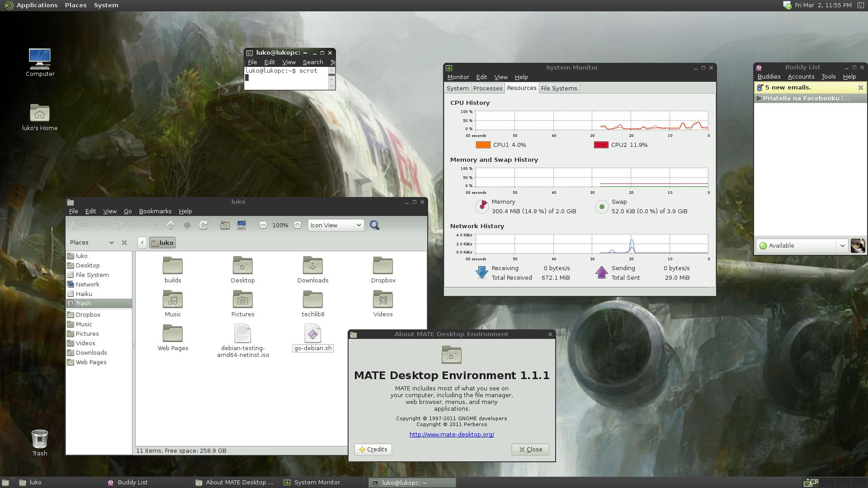This screenshot has height=488, width=868.
Task: Click the clock in the top panel
Action: pos(823,5)
